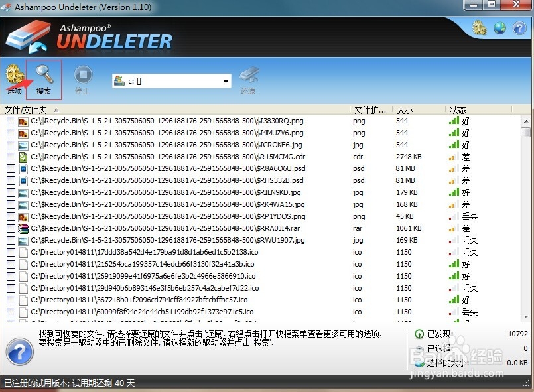
Task: Click the 已发现 green status icon
Action: tap(419, 334)
